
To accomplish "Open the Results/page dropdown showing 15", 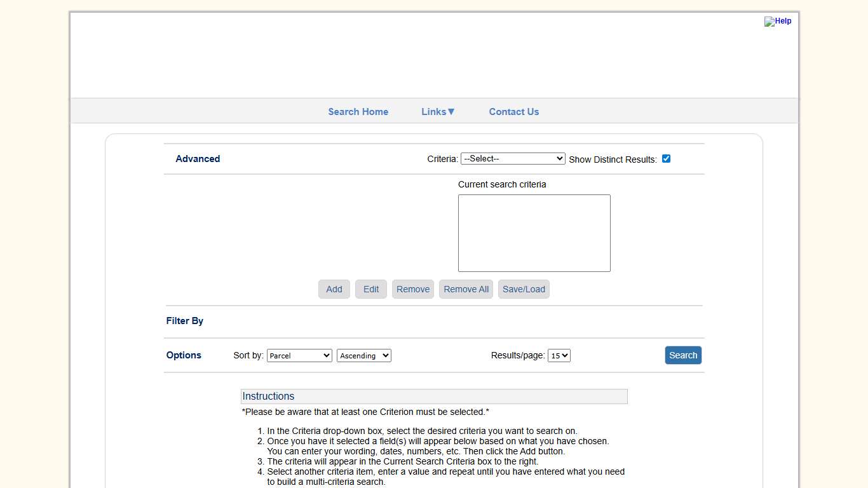I will 559,355.
